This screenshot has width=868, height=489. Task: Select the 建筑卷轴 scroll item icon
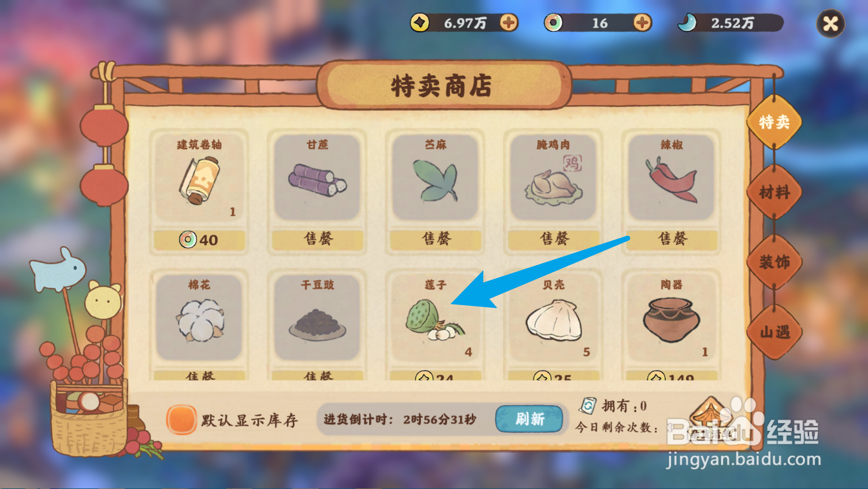[199, 181]
